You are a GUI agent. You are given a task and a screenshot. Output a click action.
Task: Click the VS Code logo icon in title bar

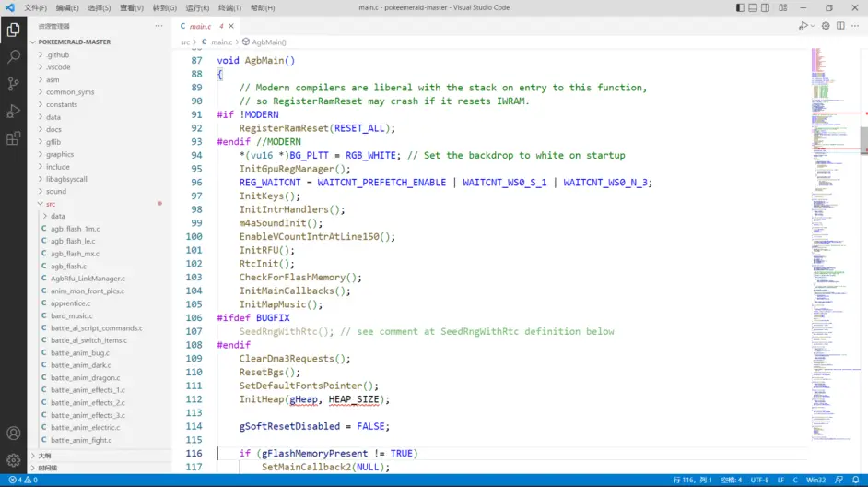pos(9,7)
